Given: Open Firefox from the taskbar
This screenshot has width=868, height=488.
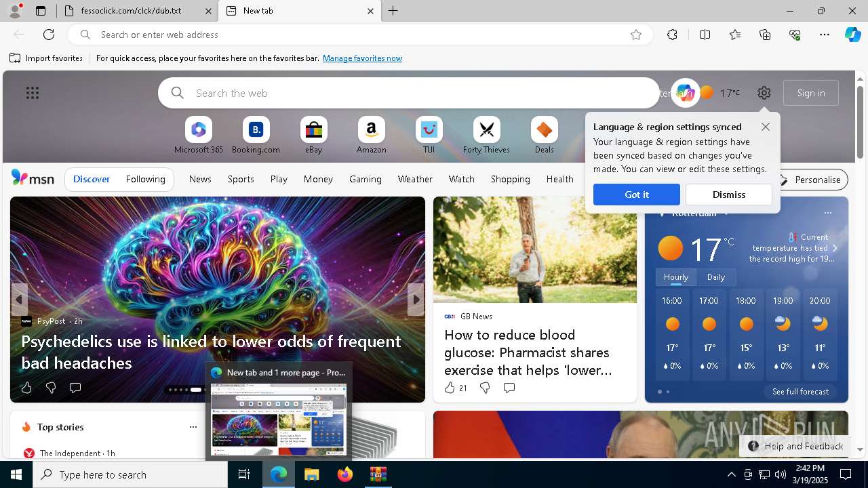Looking at the screenshot, I should coord(345,474).
